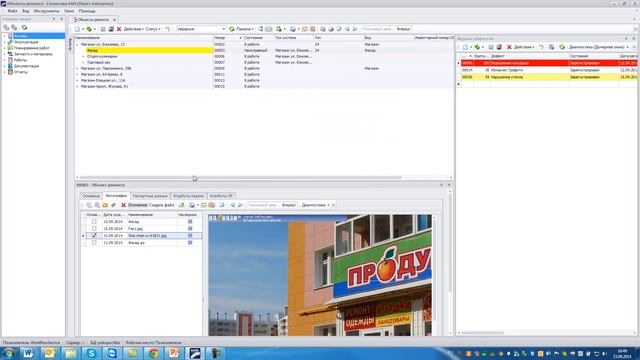Open the Статус dropdown in main toolbar

tap(153, 29)
